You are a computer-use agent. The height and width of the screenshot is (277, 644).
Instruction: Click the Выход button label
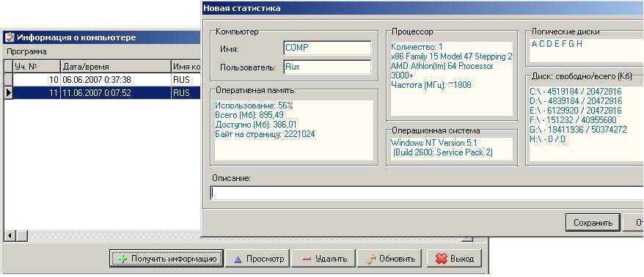pos(462,259)
